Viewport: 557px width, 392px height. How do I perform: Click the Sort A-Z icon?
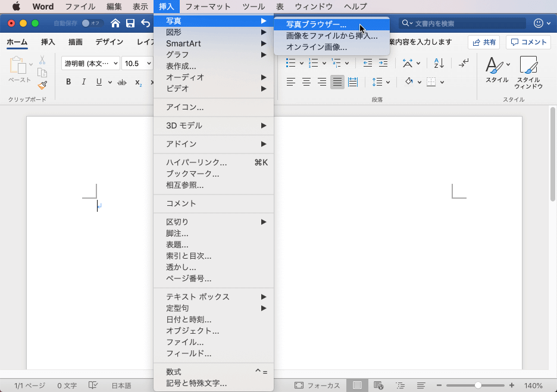[439, 63]
